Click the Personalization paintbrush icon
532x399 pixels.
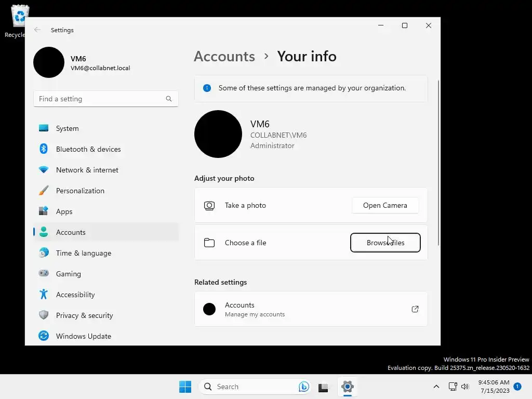pyautogui.click(x=44, y=190)
